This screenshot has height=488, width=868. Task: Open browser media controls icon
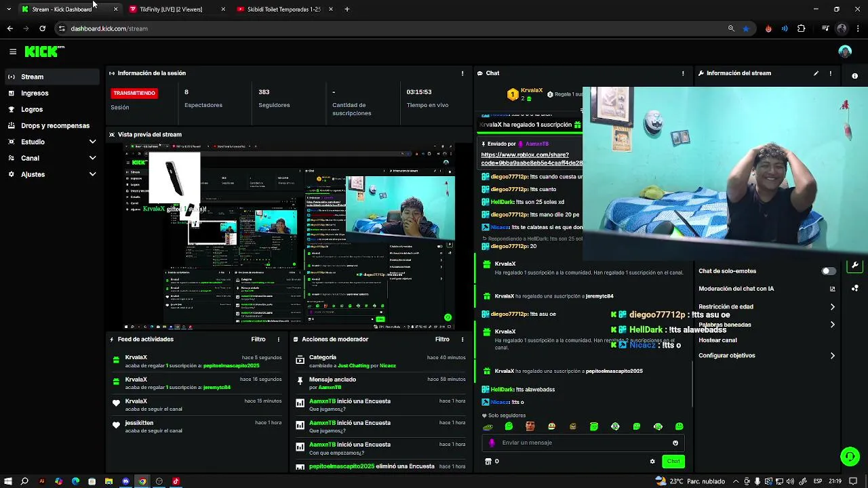[825, 28]
